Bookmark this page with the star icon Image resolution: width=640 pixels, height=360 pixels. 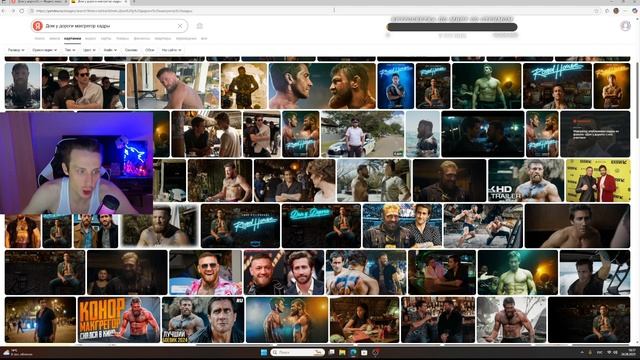597,11
